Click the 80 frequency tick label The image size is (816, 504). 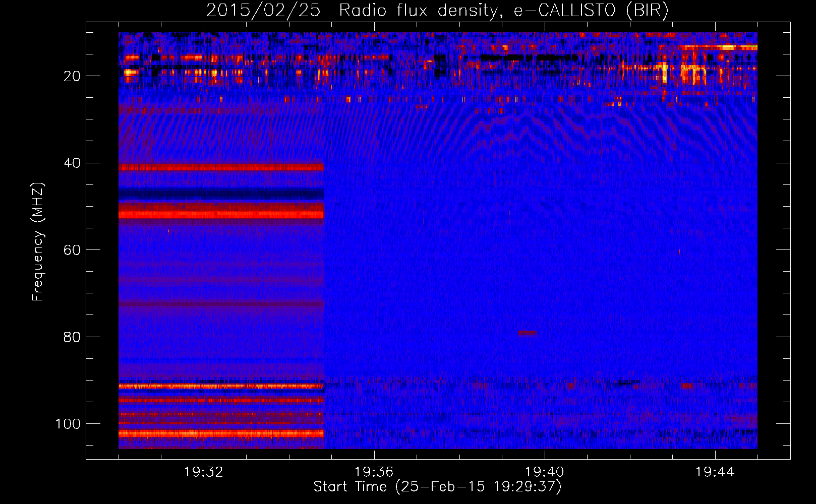tap(73, 337)
